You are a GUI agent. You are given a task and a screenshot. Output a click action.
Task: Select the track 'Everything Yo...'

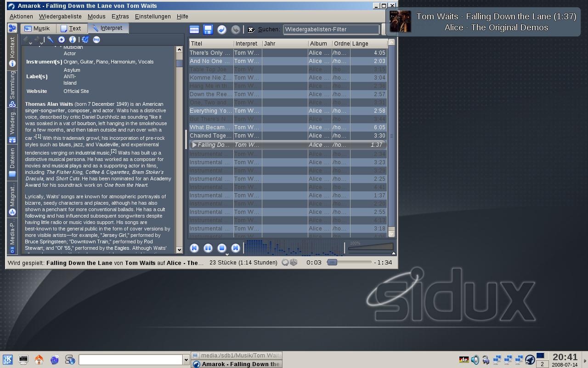[x=288, y=111]
